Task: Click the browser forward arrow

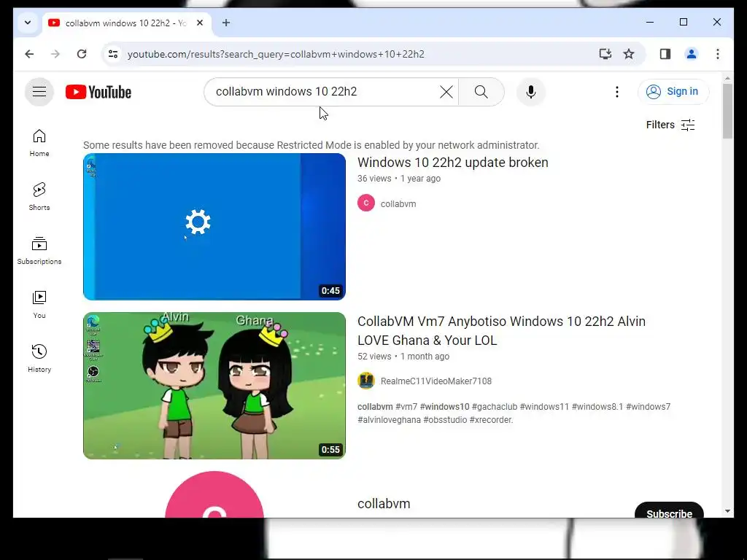Action: [55, 54]
